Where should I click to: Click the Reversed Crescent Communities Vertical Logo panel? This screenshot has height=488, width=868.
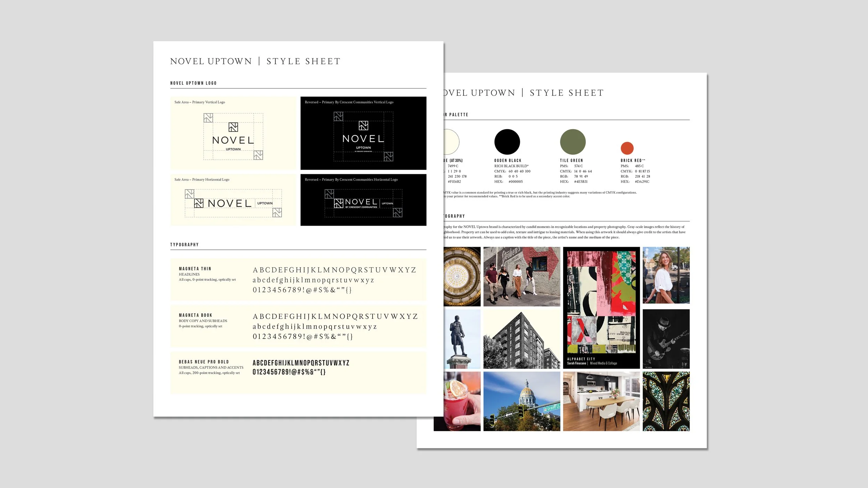pos(363,133)
